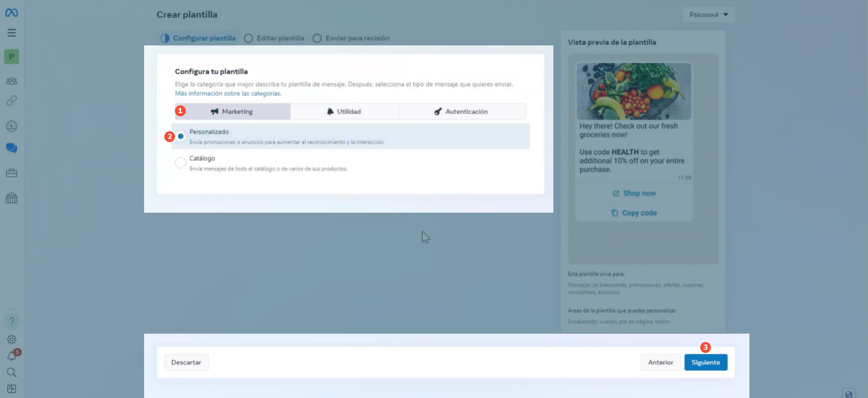
Task: Click Shop now in template preview
Action: [634, 193]
